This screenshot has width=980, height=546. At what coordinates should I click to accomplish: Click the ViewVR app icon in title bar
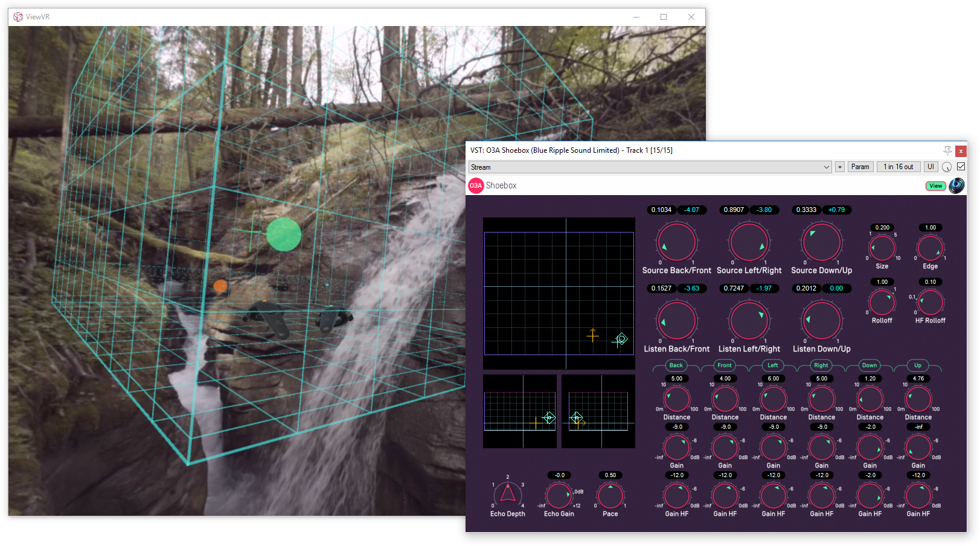pyautogui.click(x=18, y=17)
